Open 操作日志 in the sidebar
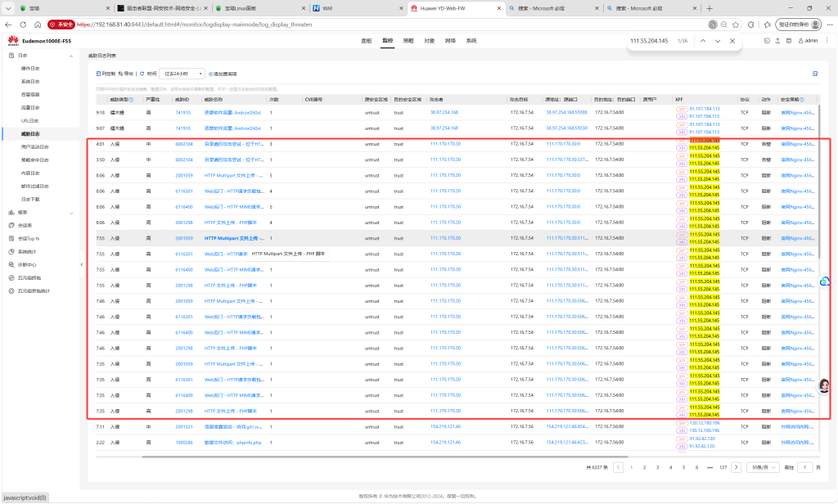This screenshot has width=838, height=504. point(30,69)
